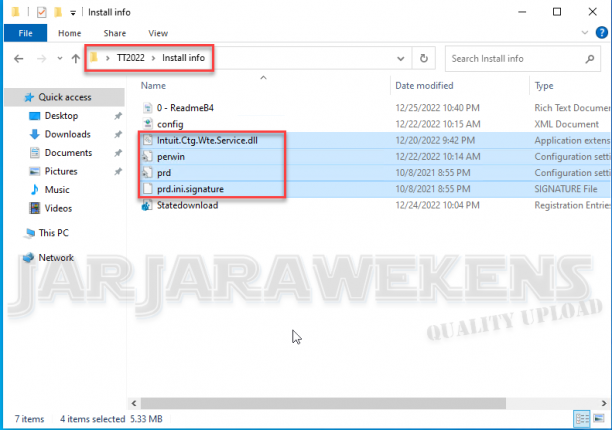The height and width of the screenshot is (430, 612).
Task: Click the search magnifier icon
Action: tap(590, 59)
